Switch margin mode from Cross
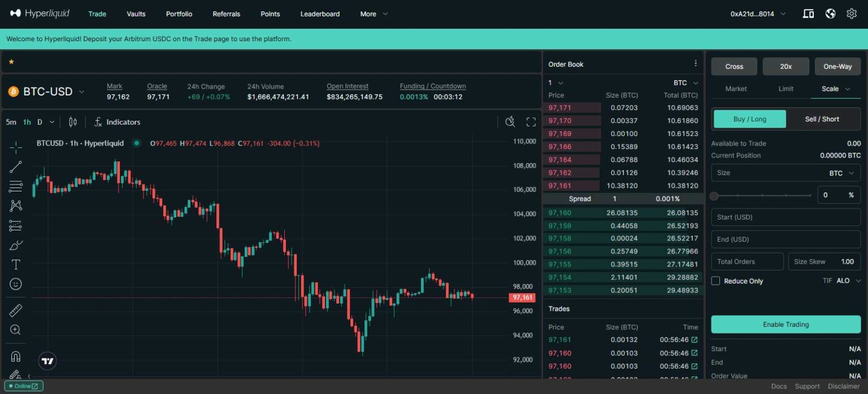 (734, 66)
